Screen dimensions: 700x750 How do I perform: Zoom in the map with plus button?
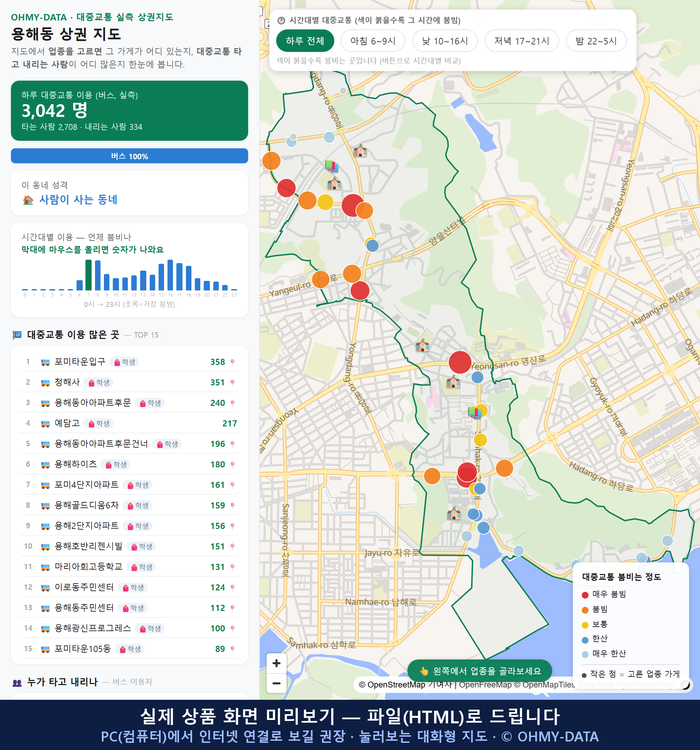[276, 663]
